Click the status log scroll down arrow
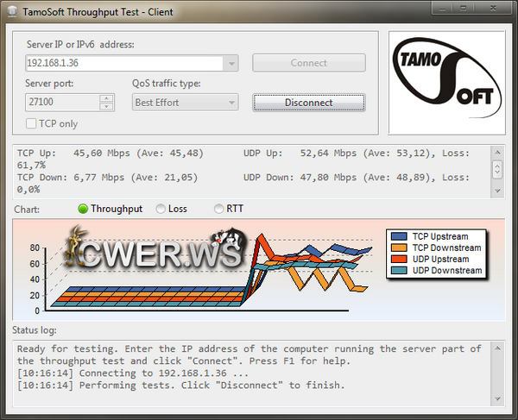This screenshot has height=420, width=518. [x=497, y=398]
